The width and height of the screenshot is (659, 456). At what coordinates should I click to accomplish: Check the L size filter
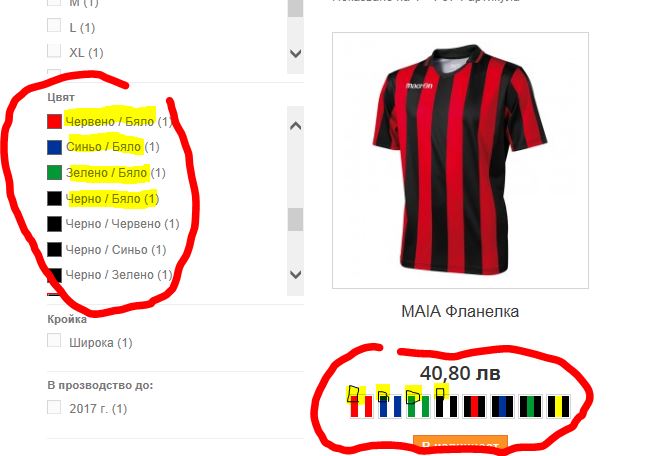54,25
